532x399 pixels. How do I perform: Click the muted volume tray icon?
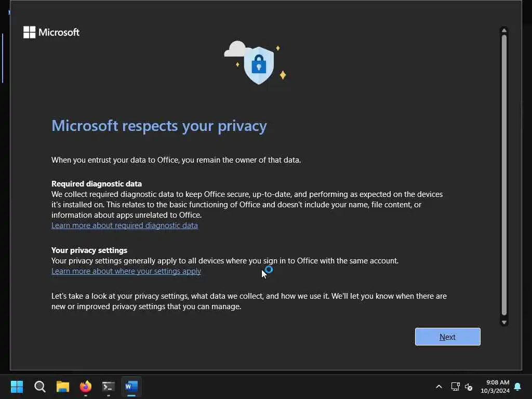[469, 387]
